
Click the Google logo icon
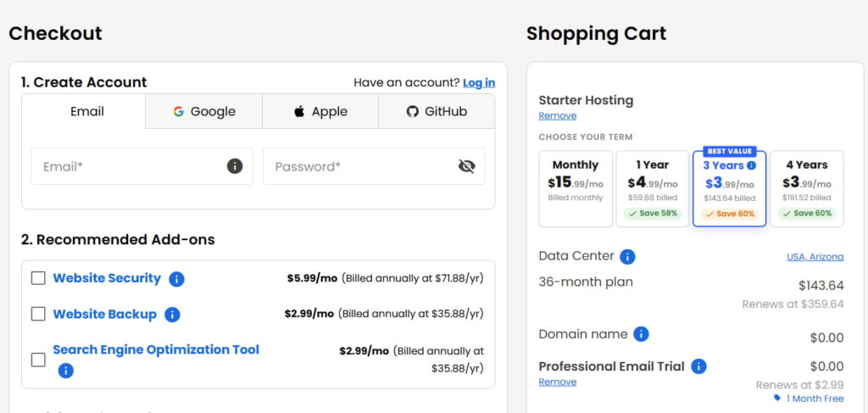(x=178, y=111)
